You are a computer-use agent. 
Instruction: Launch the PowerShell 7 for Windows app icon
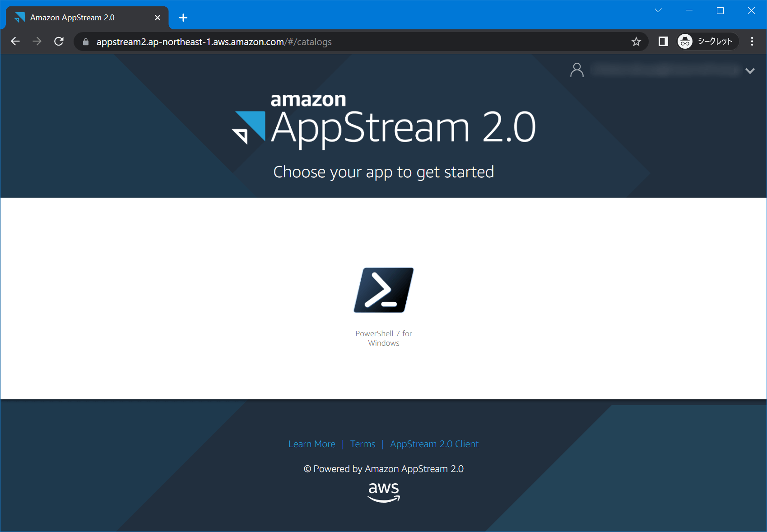(x=384, y=290)
